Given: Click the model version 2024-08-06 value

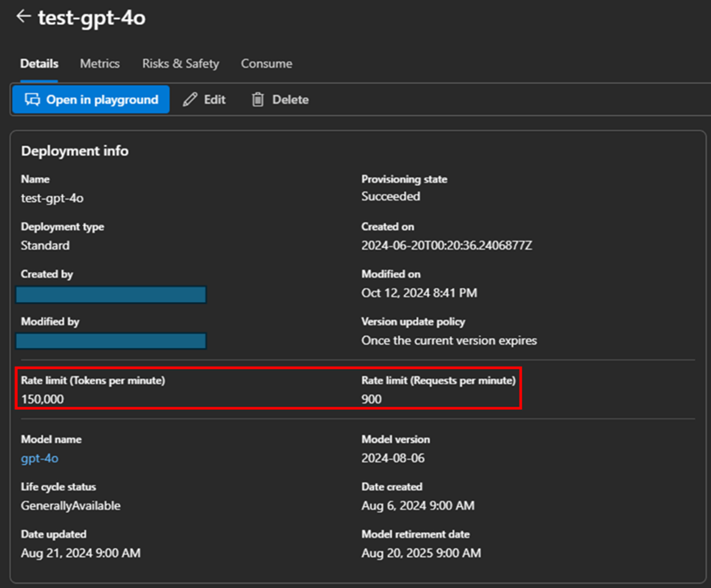Looking at the screenshot, I should tap(393, 458).
